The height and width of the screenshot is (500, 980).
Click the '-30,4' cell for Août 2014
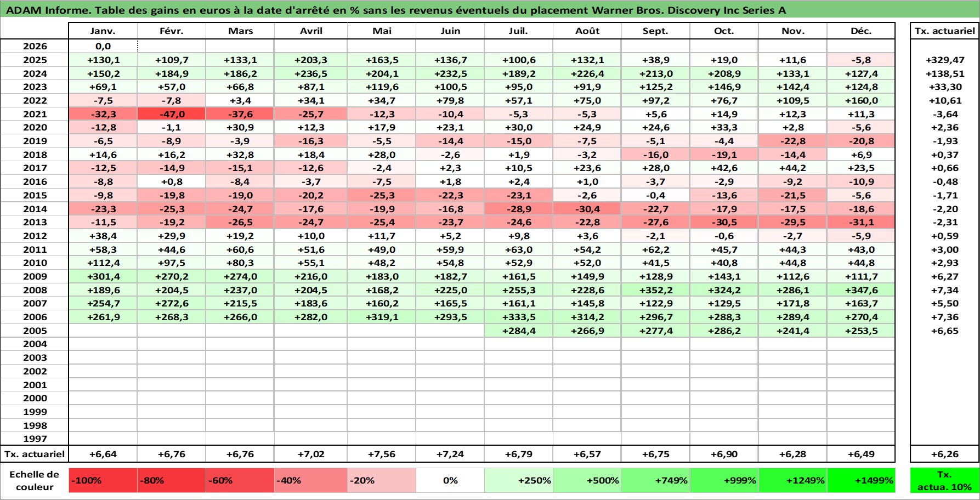(x=587, y=209)
